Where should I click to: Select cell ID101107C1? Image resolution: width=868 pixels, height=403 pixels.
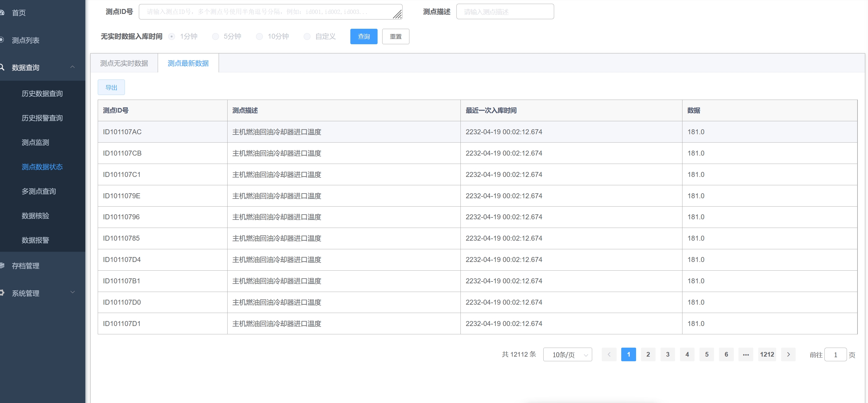pos(162,174)
